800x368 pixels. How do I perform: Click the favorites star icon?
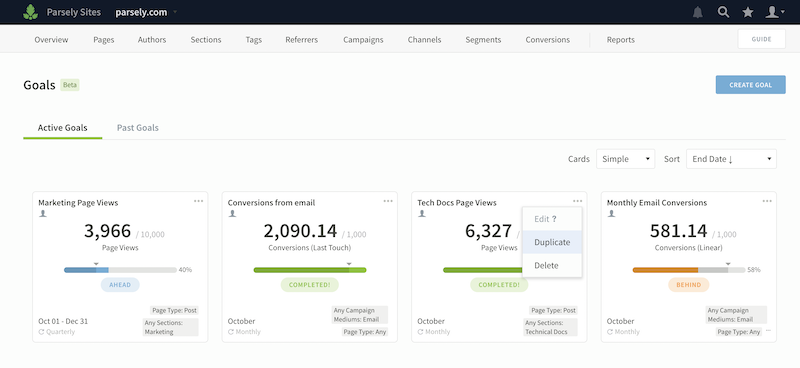click(x=748, y=12)
